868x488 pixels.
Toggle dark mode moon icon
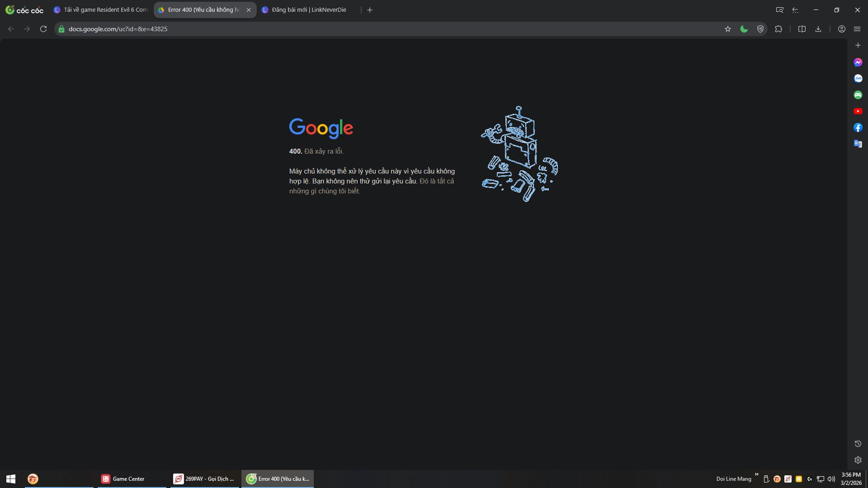tap(744, 29)
